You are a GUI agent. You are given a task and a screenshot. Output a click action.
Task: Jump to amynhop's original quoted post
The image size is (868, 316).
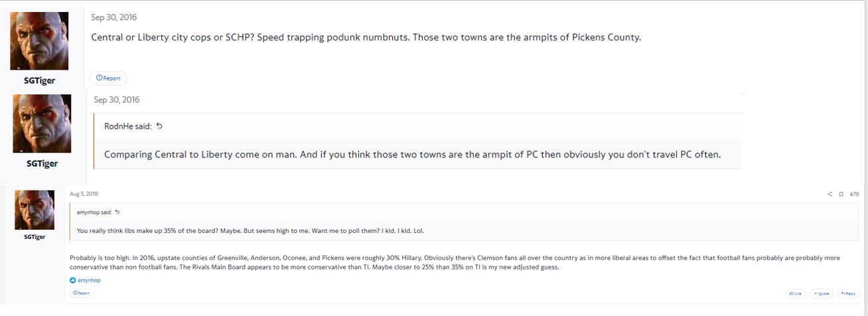point(117,212)
